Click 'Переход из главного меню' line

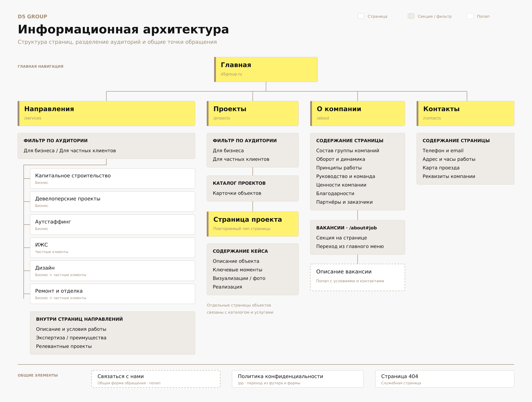[350, 246]
